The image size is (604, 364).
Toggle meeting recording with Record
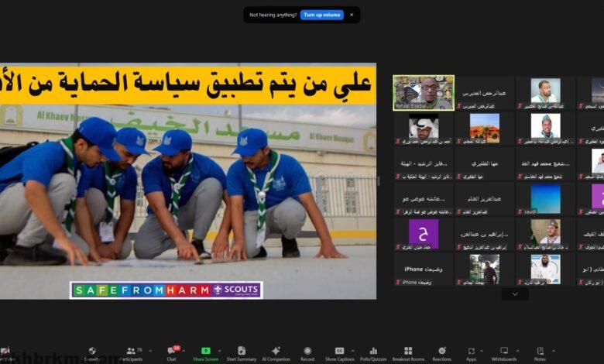click(x=307, y=352)
